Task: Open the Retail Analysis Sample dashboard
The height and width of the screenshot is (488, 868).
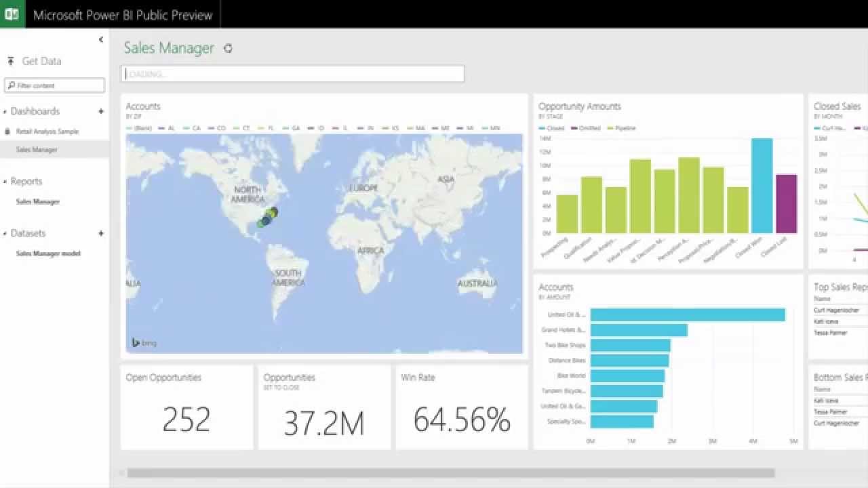Action: point(47,131)
